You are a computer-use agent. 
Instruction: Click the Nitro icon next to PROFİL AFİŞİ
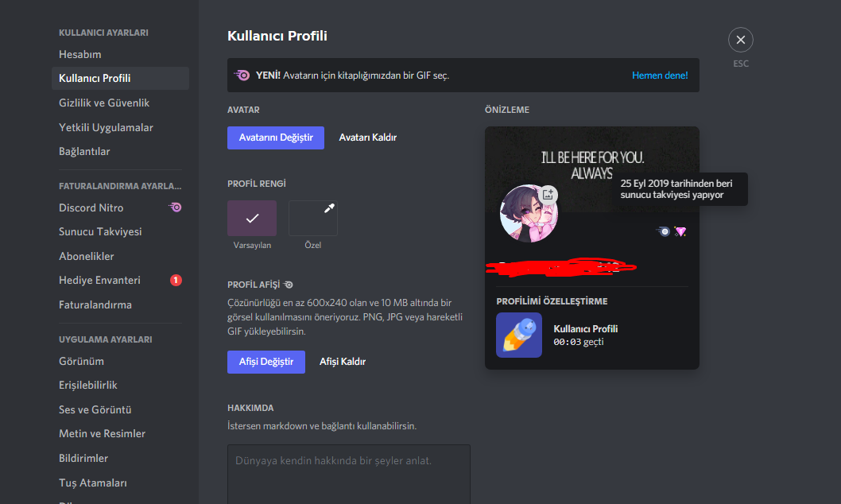click(x=289, y=285)
